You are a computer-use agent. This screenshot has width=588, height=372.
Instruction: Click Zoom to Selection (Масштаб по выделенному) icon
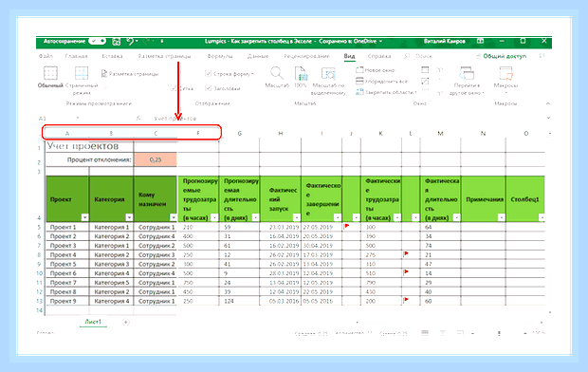328,73
